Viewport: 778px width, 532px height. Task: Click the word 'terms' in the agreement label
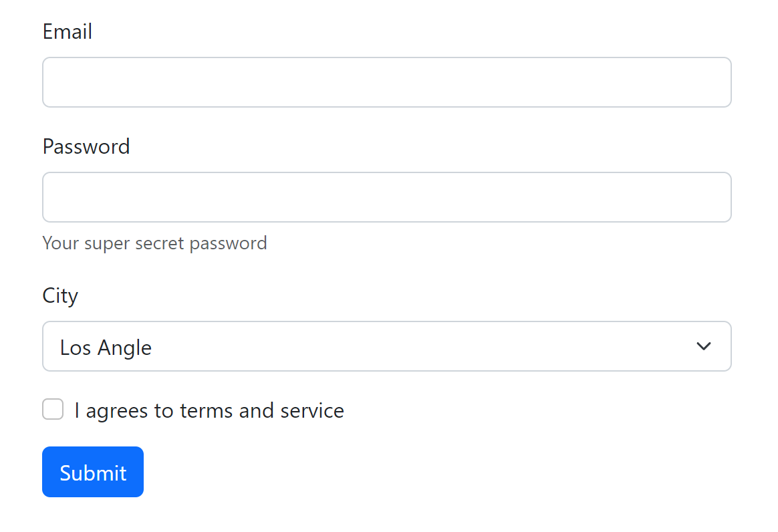207,410
